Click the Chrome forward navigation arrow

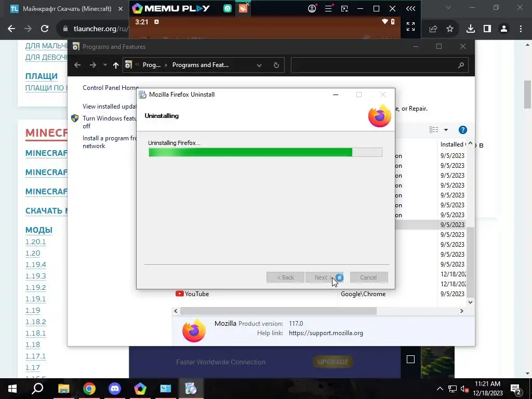click(x=28, y=29)
